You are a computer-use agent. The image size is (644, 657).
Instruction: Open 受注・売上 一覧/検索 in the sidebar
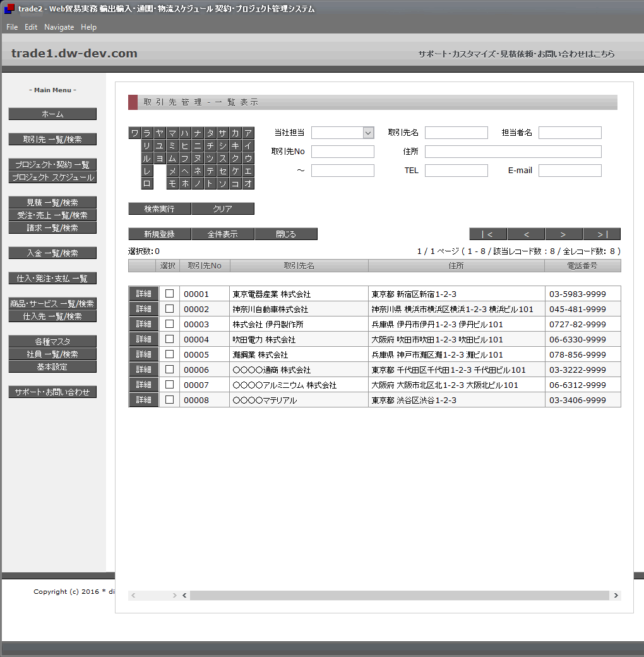pyautogui.click(x=52, y=215)
